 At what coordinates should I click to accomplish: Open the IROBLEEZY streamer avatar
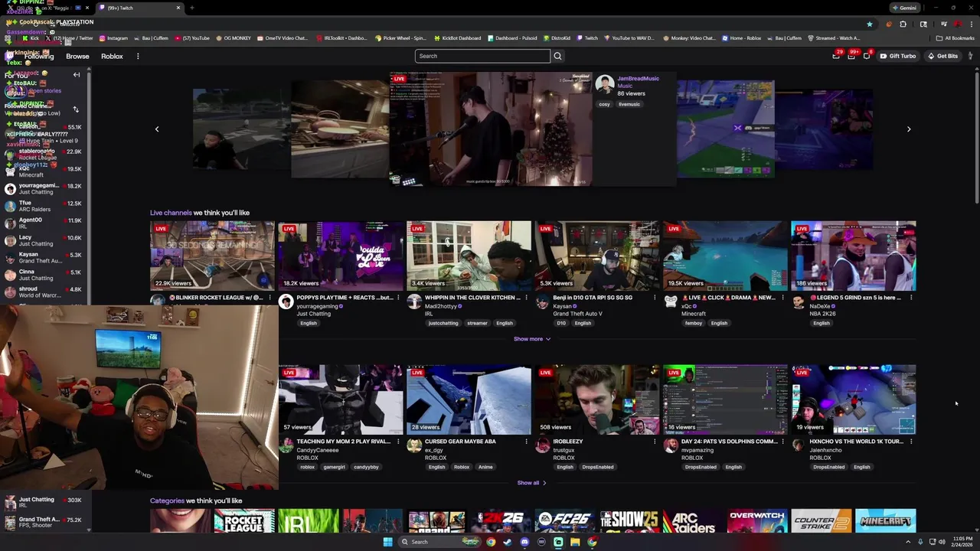click(542, 445)
